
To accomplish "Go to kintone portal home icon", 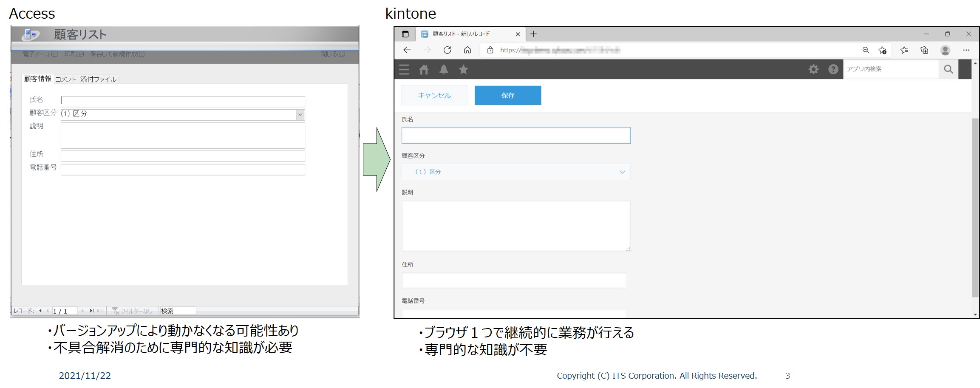I will [x=424, y=69].
